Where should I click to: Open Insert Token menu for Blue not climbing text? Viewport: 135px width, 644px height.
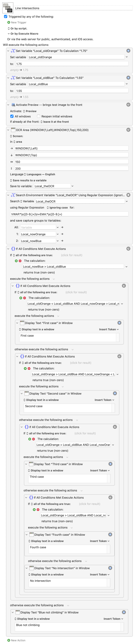point(113,619)
